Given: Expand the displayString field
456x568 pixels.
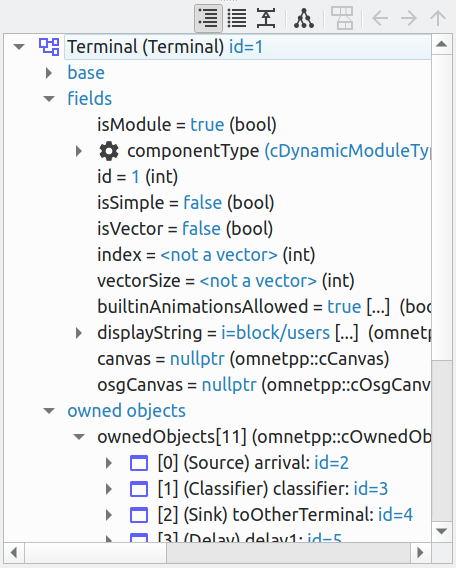Looking at the screenshot, I should click(78, 333).
